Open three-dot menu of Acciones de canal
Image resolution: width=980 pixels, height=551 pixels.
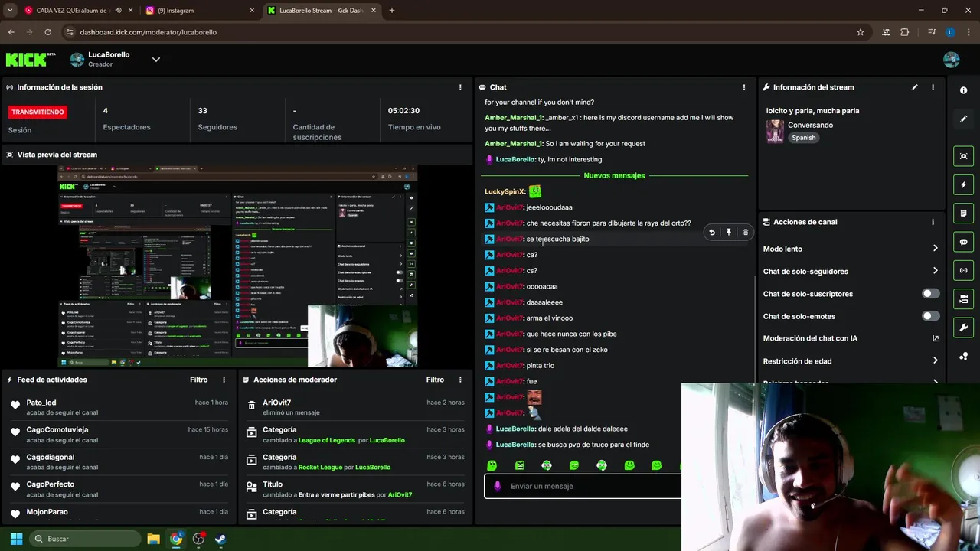pyautogui.click(x=933, y=222)
